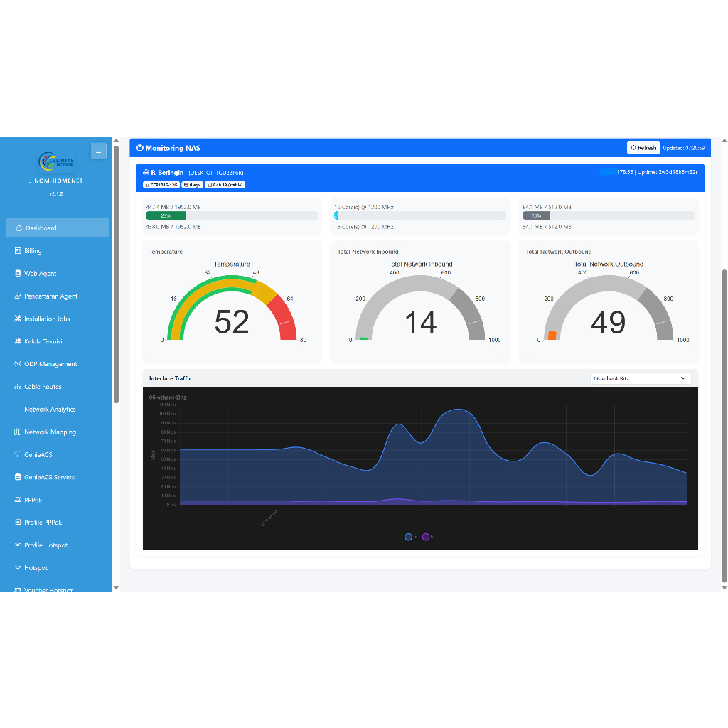Click the sidebar scroll down arrow
The height and width of the screenshot is (728, 728).
117,588
